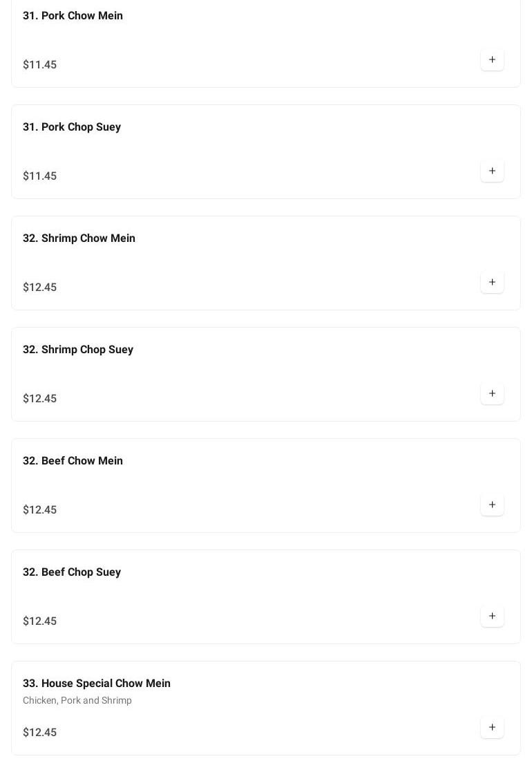The width and height of the screenshot is (532, 761).
Task: Open House Special Chow Mein title
Action: pyautogui.click(x=97, y=684)
